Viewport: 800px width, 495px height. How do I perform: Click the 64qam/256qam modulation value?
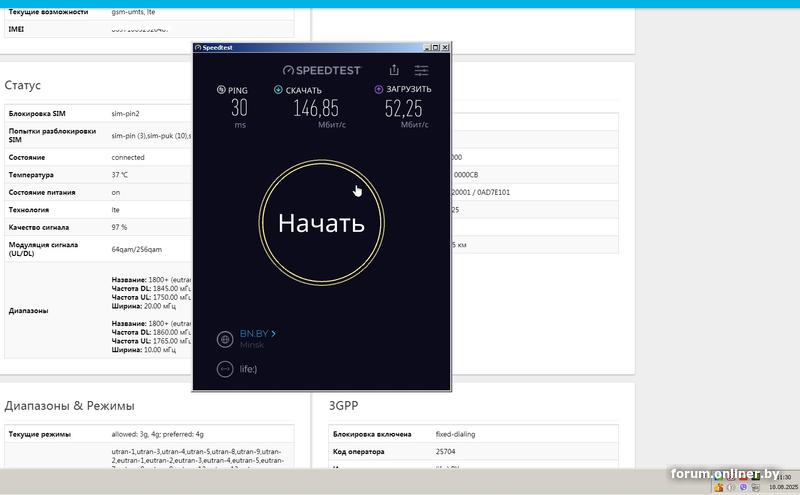click(x=137, y=250)
